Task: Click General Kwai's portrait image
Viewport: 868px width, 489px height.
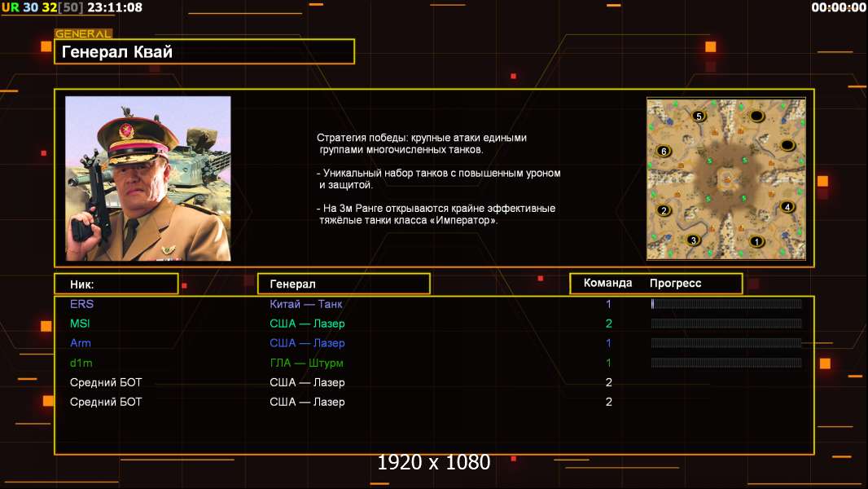Action: point(148,178)
